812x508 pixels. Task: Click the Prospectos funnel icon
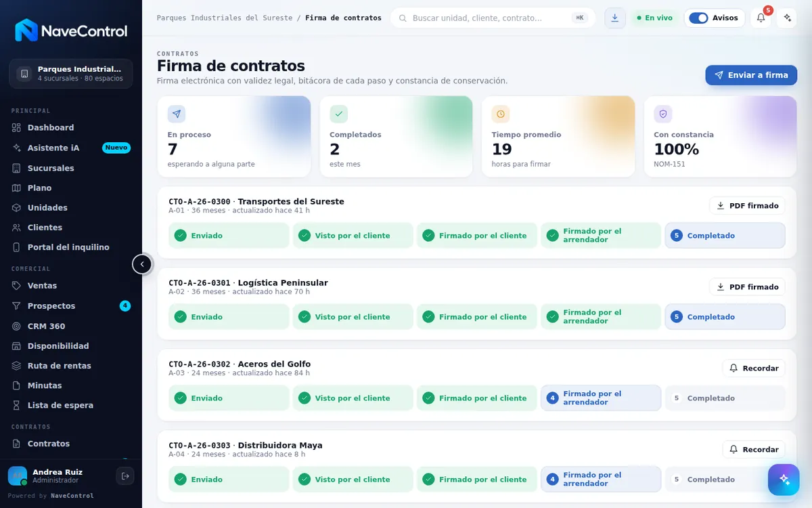point(17,306)
